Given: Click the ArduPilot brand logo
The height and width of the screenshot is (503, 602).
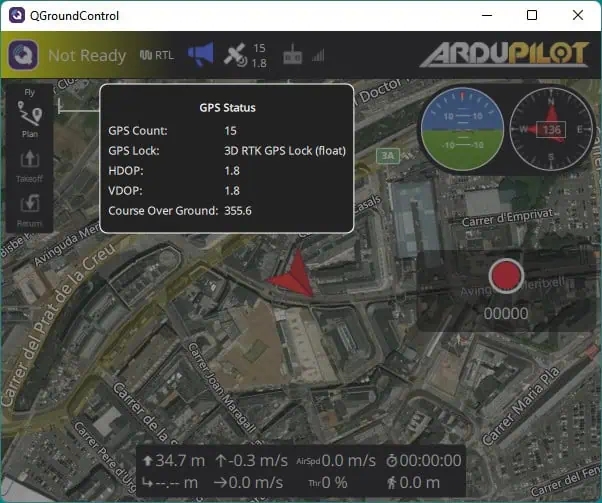Looking at the screenshot, I should tap(504, 54).
